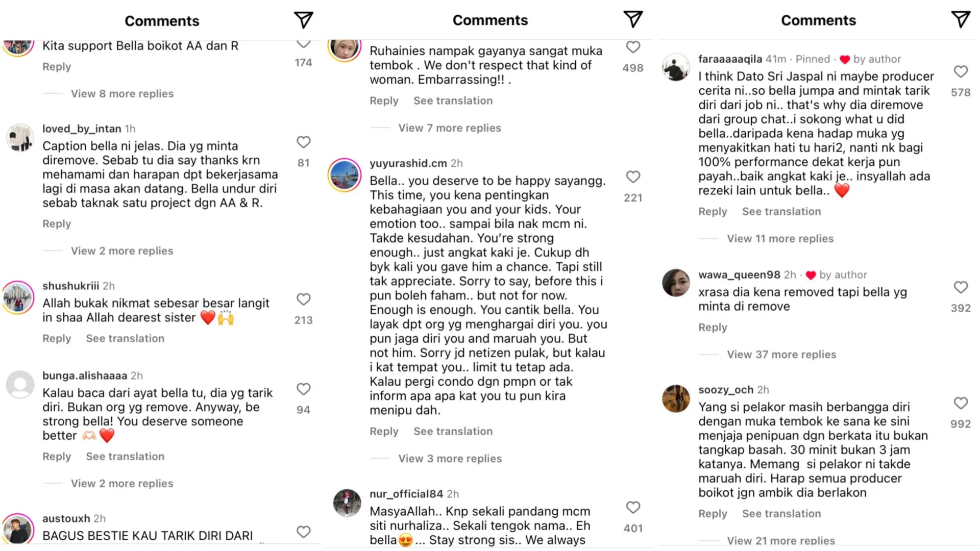The image size is (980, 551).
Task: Like yuyurashid.cm's comment with the heart
Action: pos(632,177)
